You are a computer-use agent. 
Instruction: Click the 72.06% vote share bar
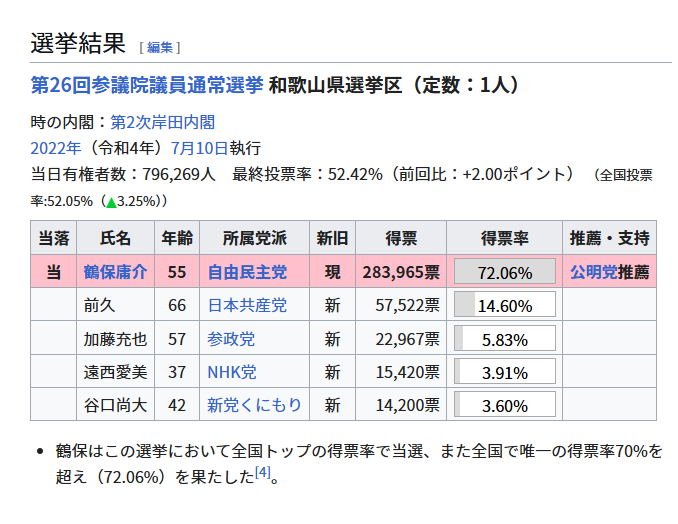[x=505, y=272]
